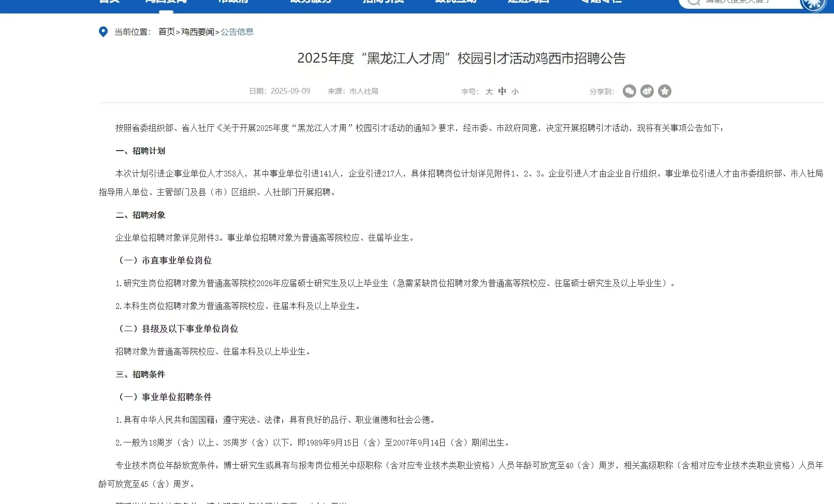
Task: Click inside the search input field
Action: coord(740,4)
